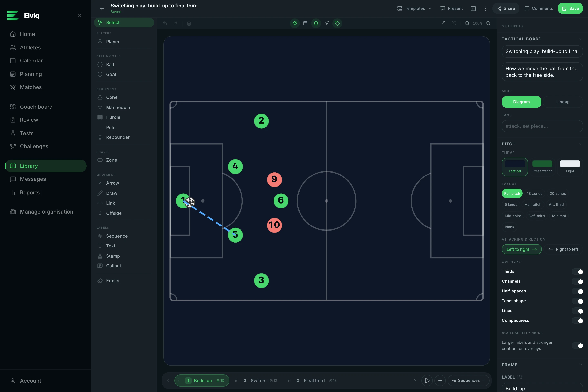This screenshot has height=392, width=588.
Task: Select the Goal tool
Action: point(124,74)
